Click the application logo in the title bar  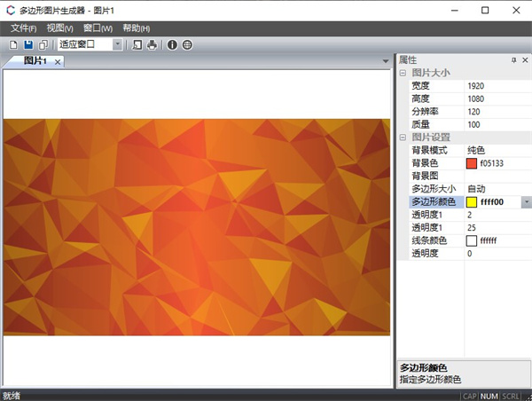pos(11,10)
